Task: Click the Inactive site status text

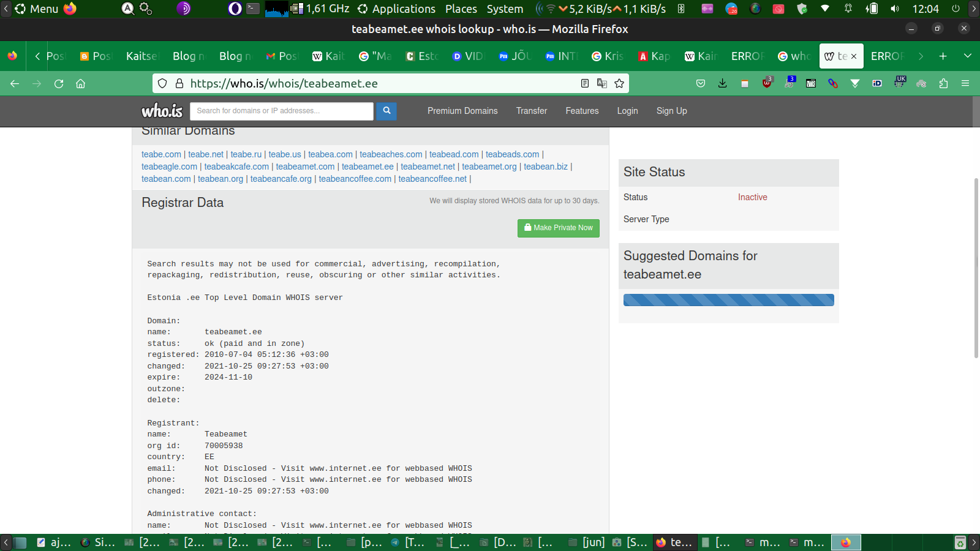Action: 752,197
